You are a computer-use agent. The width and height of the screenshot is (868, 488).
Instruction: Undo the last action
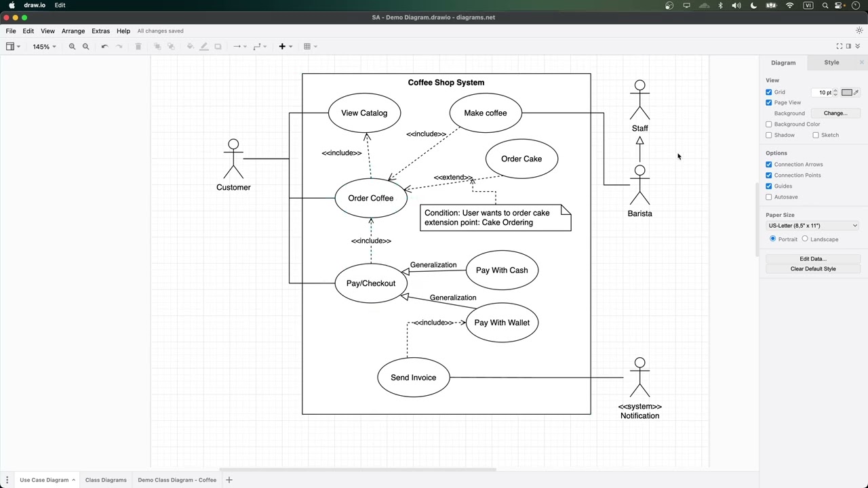pos(104,47)
